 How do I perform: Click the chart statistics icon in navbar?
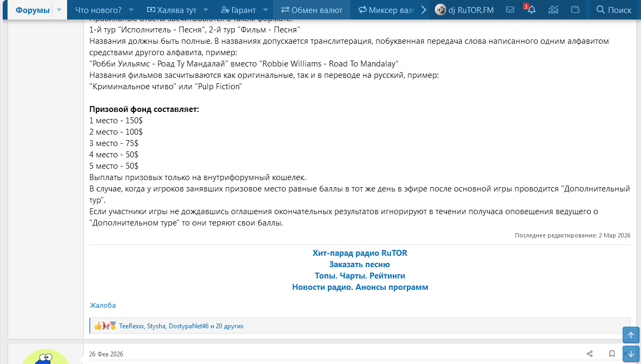coord(553,10)
